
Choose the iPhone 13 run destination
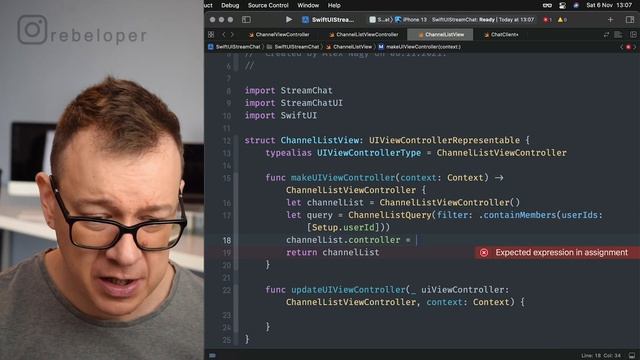[411, 20]
